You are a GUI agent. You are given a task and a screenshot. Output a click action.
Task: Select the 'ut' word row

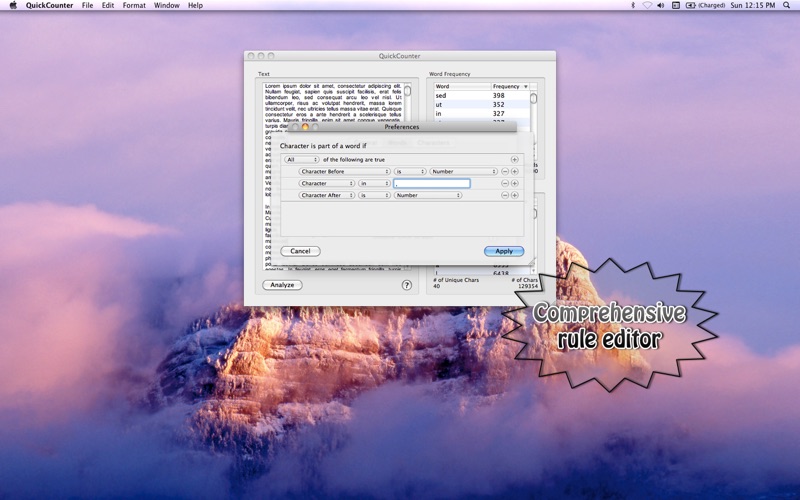click(482, 105)
